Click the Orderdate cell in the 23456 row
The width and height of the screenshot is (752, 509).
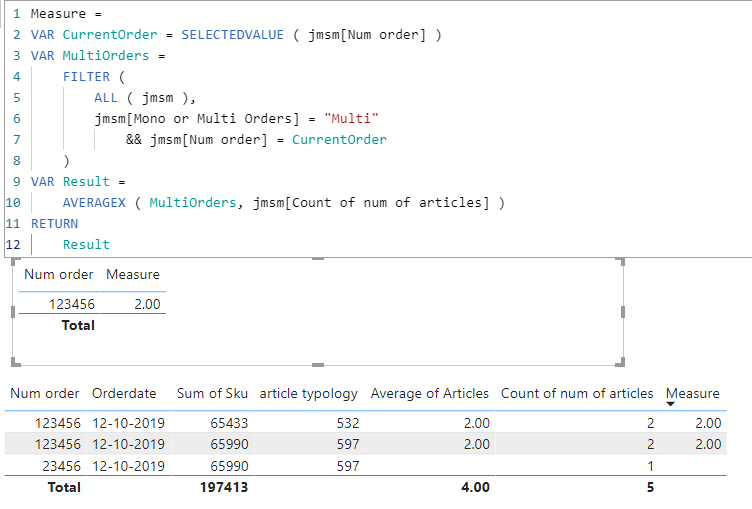pos(128,466)
